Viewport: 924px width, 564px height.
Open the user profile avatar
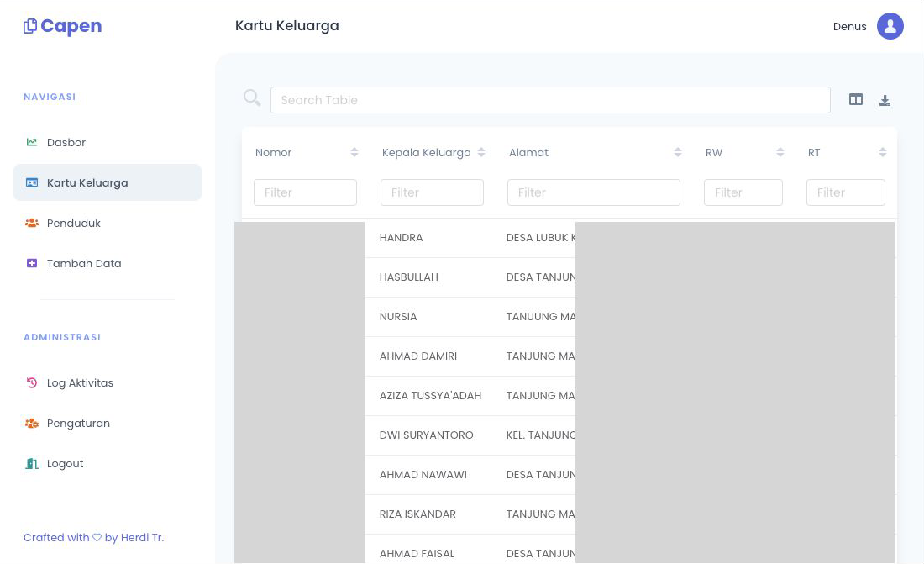click(x=890, y=26)
